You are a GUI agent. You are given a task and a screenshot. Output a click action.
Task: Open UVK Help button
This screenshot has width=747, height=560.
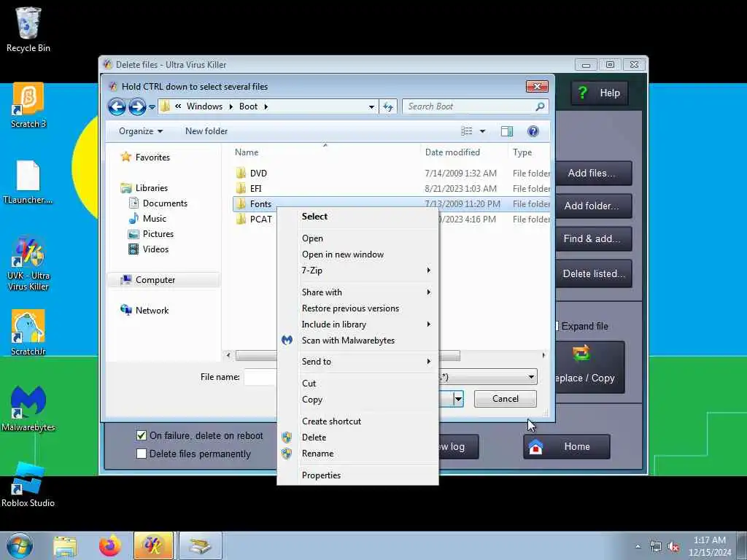click(600, 93)
